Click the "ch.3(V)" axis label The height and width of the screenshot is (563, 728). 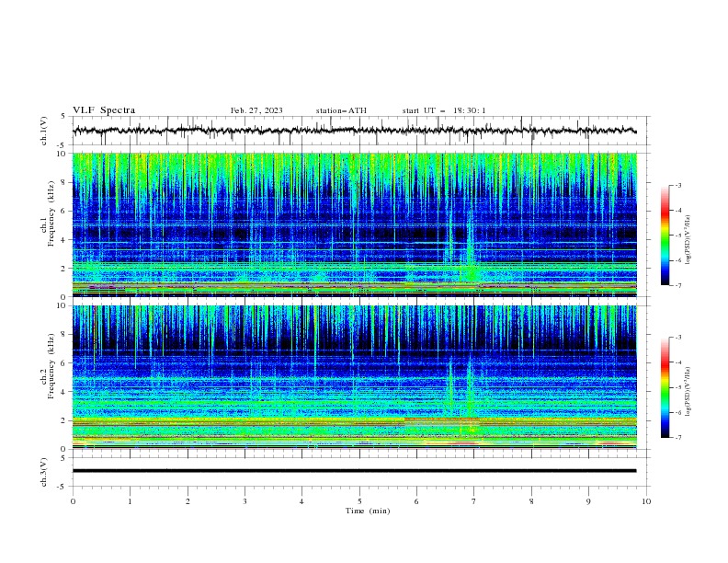pos(44,472)
